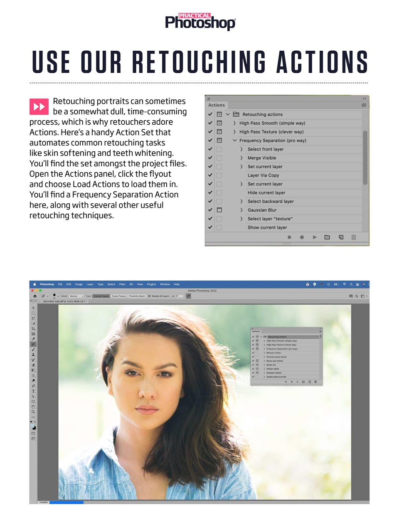Image resolution: width=399 pixels, height=532 pixels.
Task: Pick the Zoom tool at toolbar bottom
Action: point(33,410)
